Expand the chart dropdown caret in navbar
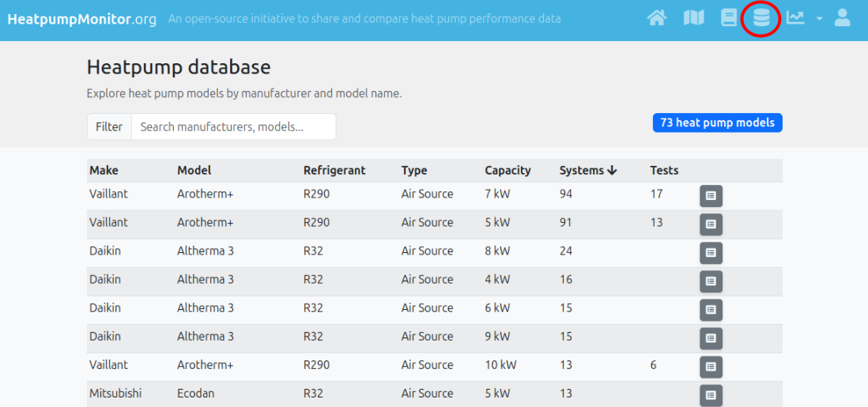 819,18
